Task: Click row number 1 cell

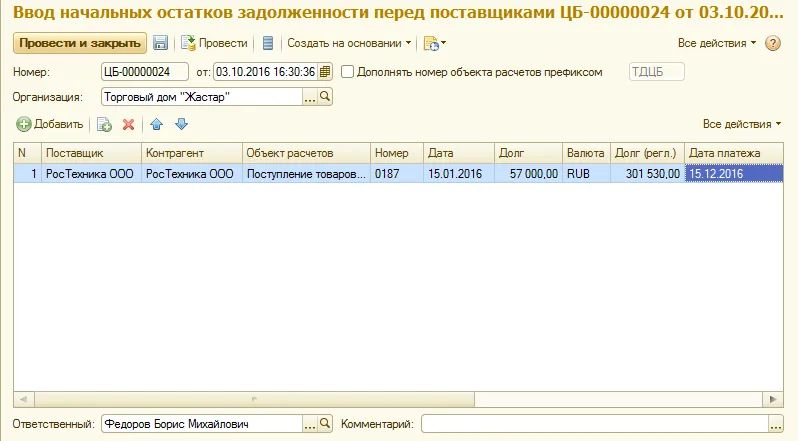Action: tap(27, 173)
